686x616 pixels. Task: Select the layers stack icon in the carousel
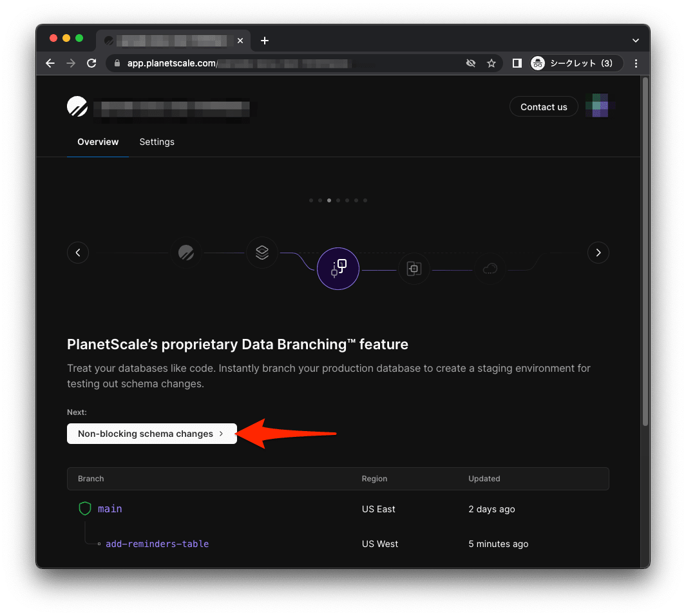(x=262, y=253)
